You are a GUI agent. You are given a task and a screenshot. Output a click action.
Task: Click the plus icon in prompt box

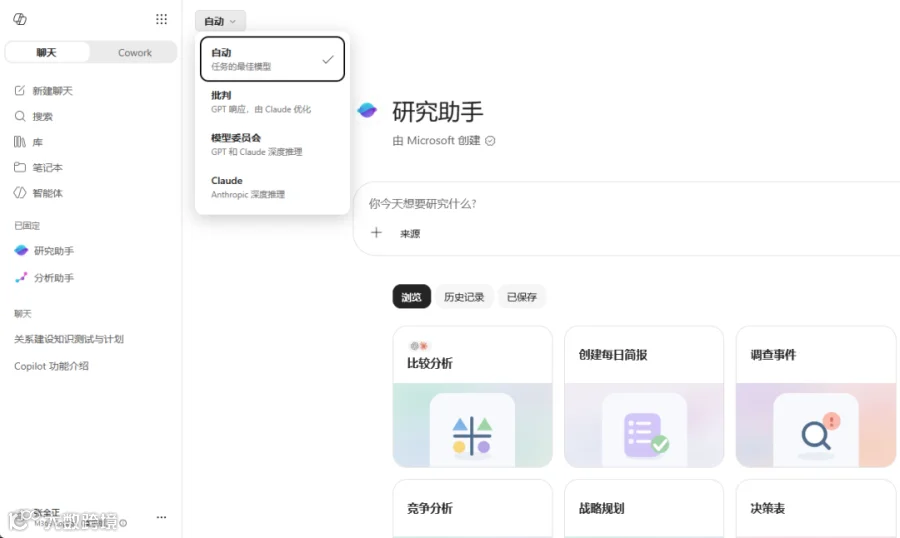376,233
